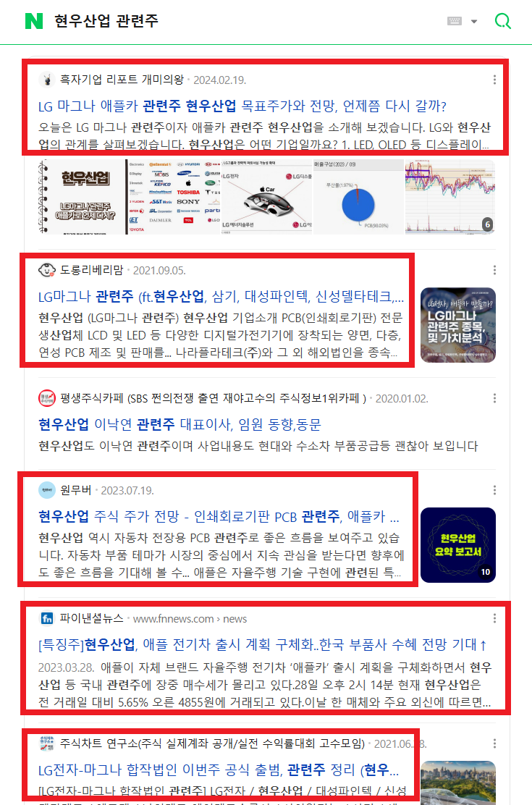Viewport: 532px width, 805px height.
Task: Open 'LG전자-마그나 합작법인' post title
Action: coord(219,770)
